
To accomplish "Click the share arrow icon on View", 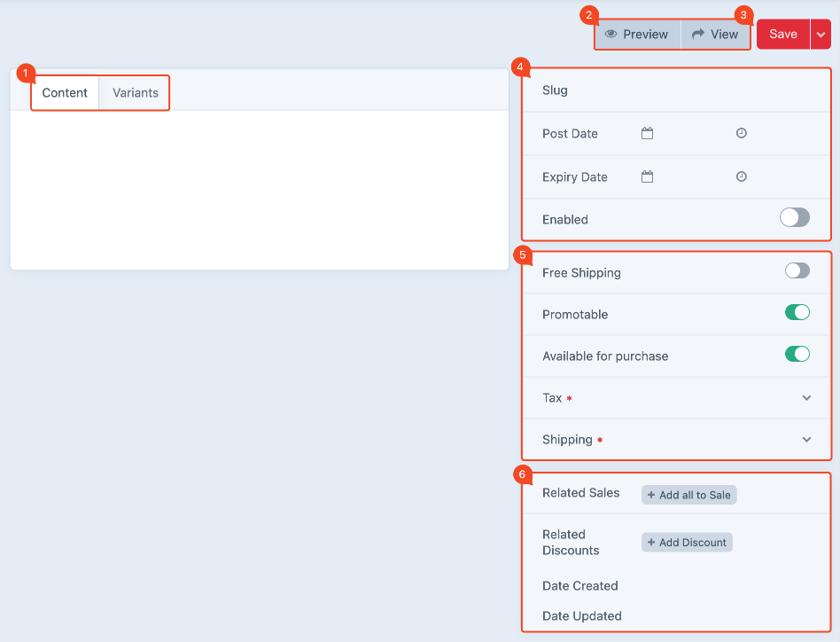I will 698,35.
